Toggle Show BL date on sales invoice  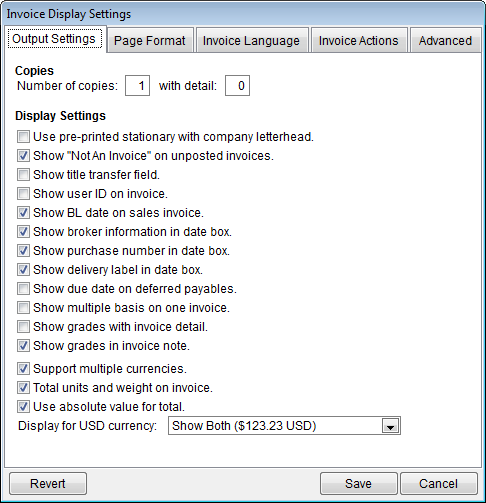click(23, 213)
